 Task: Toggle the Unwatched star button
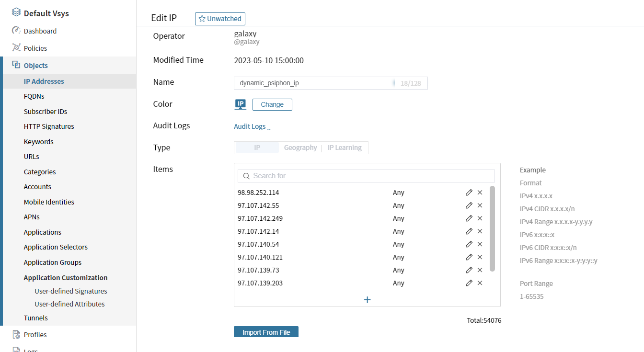[x=220, y=19]
